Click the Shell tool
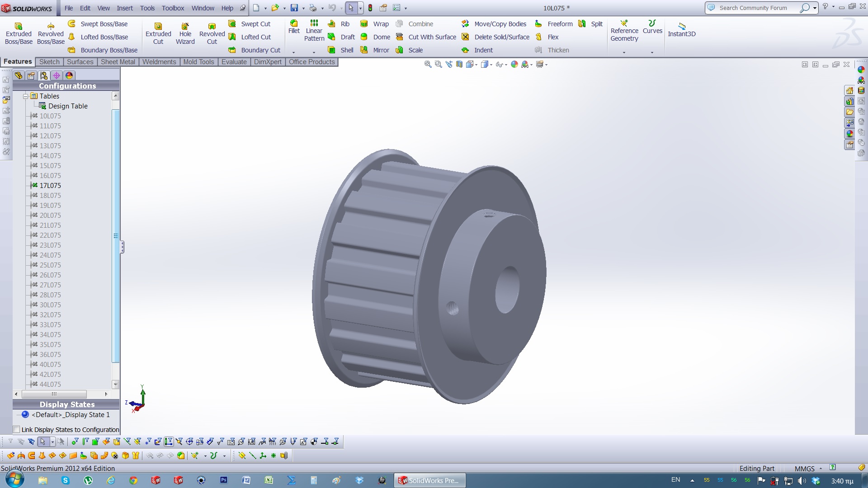The width and height of the screenshot is (868, 488). [x=341, y=50]
